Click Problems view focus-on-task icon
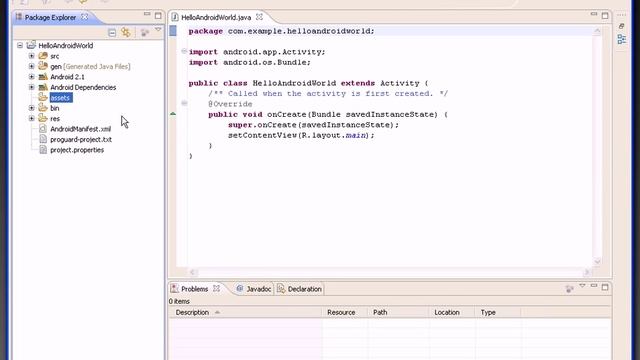The width and height of the screenshot is (640, 360). pos(569,289)
